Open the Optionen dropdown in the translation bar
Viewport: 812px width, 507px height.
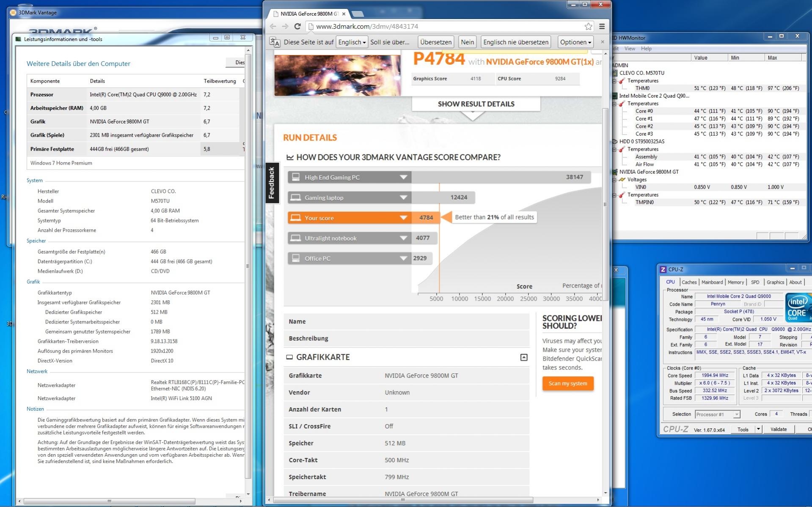pyautogui.click(x=575, y=42)
